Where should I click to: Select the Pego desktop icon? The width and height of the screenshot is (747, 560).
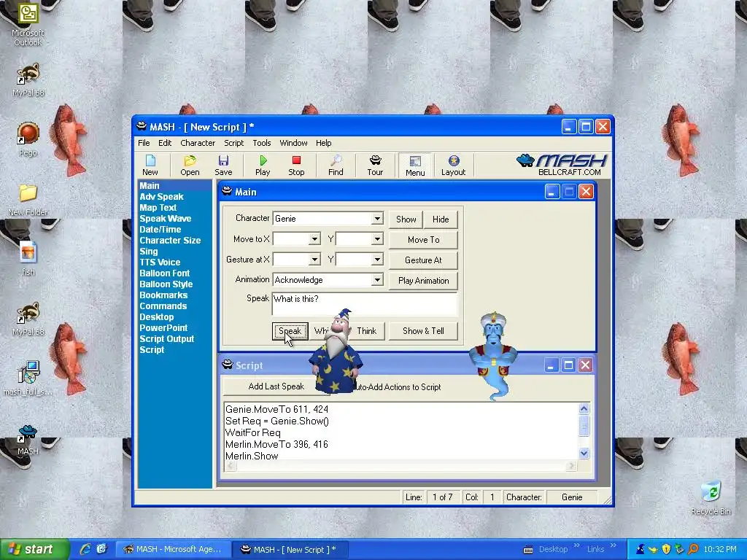[x=28, y=139]
